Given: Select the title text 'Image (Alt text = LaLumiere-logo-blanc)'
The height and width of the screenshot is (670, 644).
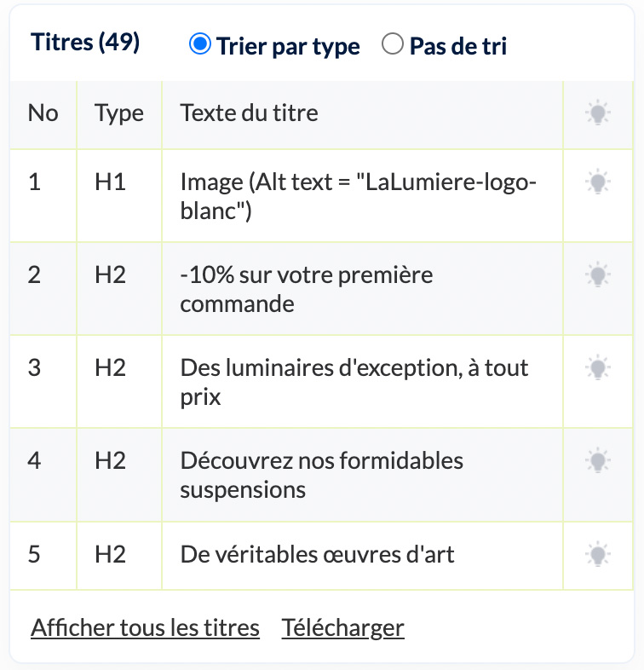Looking at the screenshot, I should tap(358, 196).
